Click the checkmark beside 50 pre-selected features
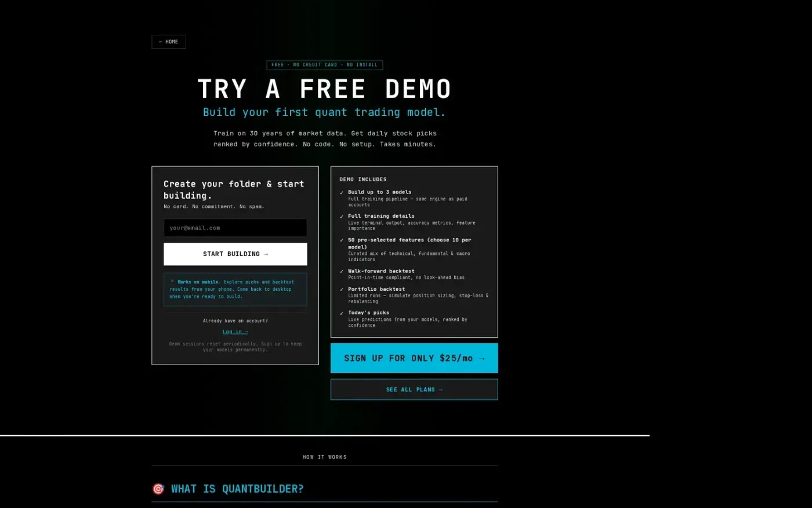The width and height of the screenshot is (812, 508). (x=342, y=240)
